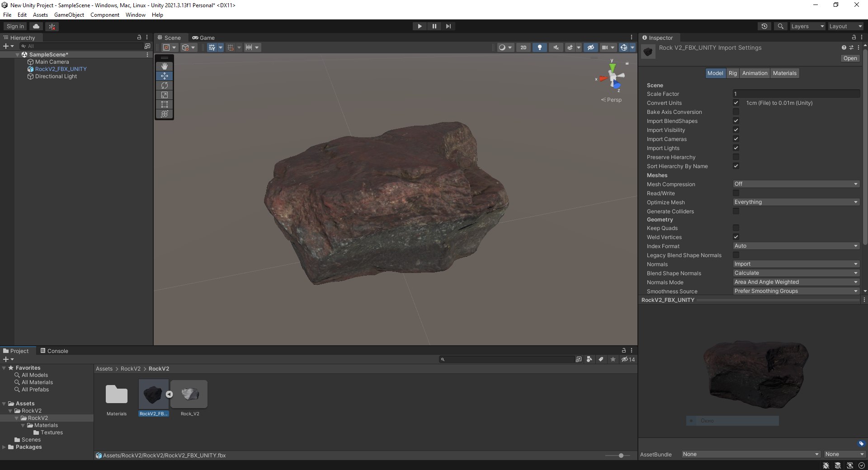
Task: Toggle scene lighting bulb icon
Action: [x=539, y=47]
